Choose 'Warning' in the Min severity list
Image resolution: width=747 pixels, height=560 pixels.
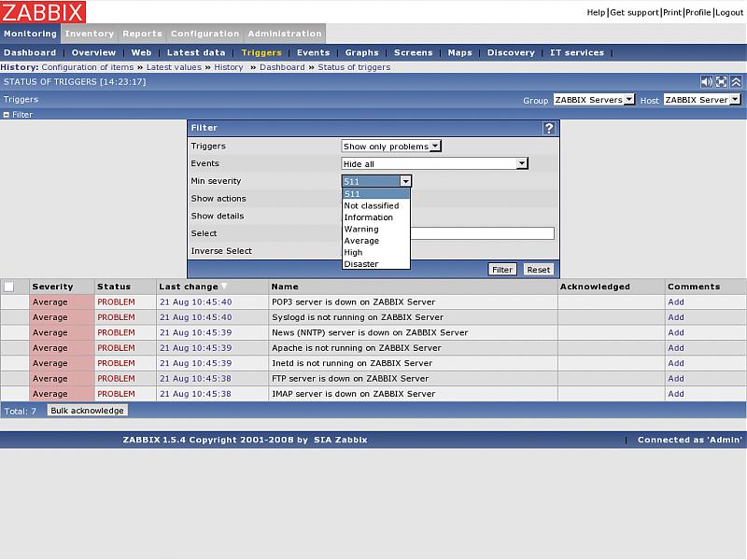tap(361, 229)
